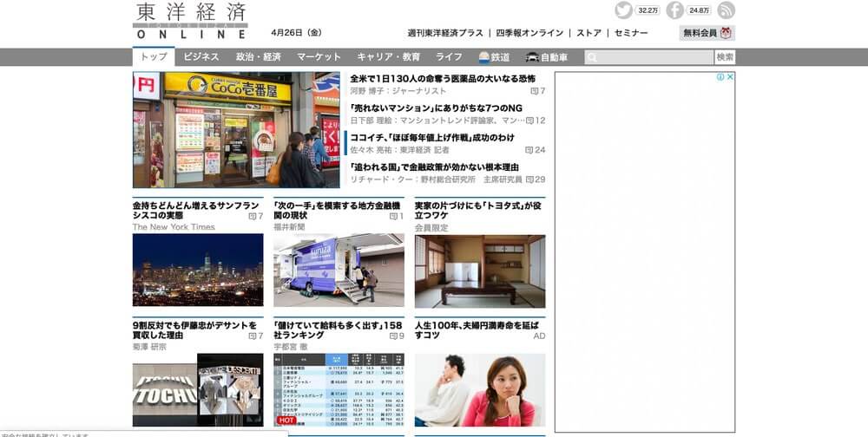This screenshot has width=868, height=437.
Task: Open 週刊東洋経済プラス link
Action: pyautogui.click(x=445, y=33)
